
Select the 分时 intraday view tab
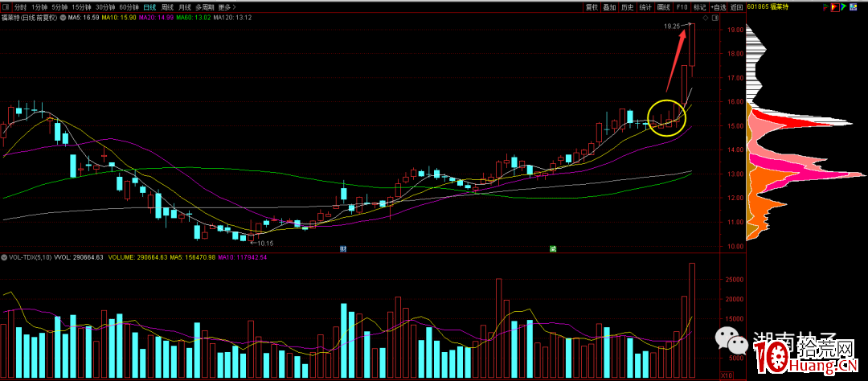(21, 6)
